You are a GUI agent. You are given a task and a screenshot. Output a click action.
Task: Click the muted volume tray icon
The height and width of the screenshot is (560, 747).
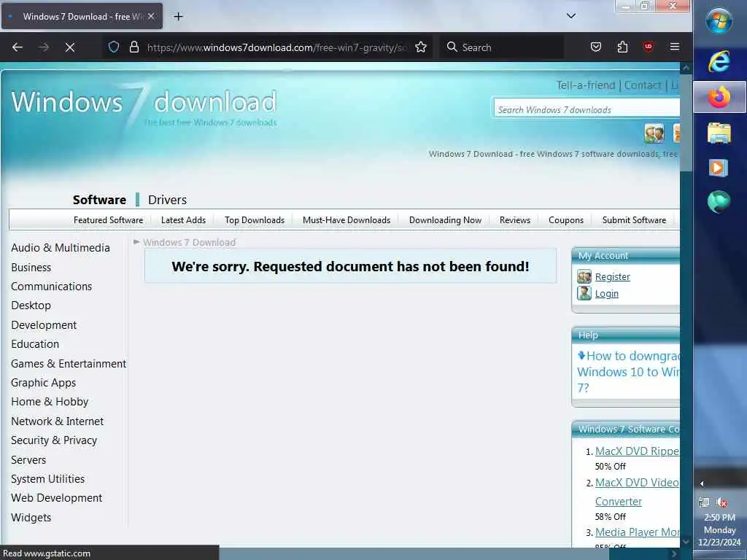pyautogui.click(x=721, y=502)
